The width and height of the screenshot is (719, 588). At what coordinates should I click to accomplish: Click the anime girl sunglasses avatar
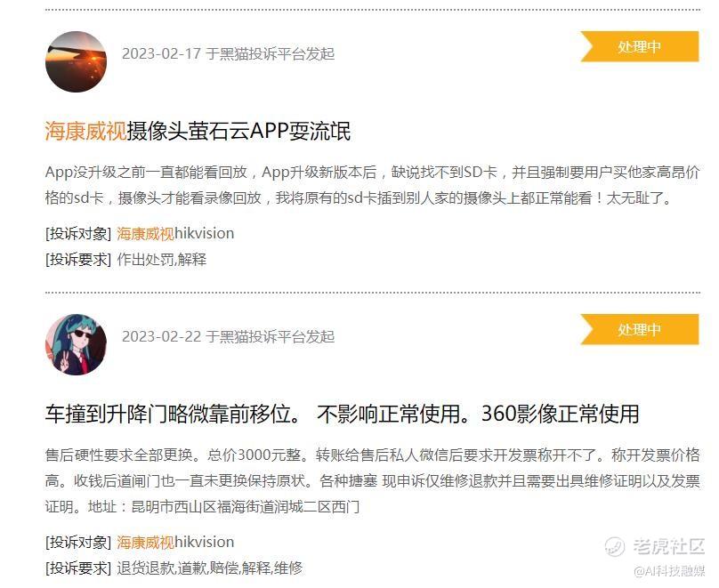77,344
